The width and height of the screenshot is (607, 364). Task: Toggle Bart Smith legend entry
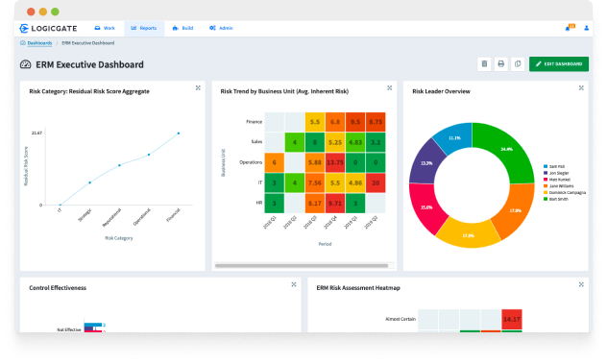tap(556, 199)
